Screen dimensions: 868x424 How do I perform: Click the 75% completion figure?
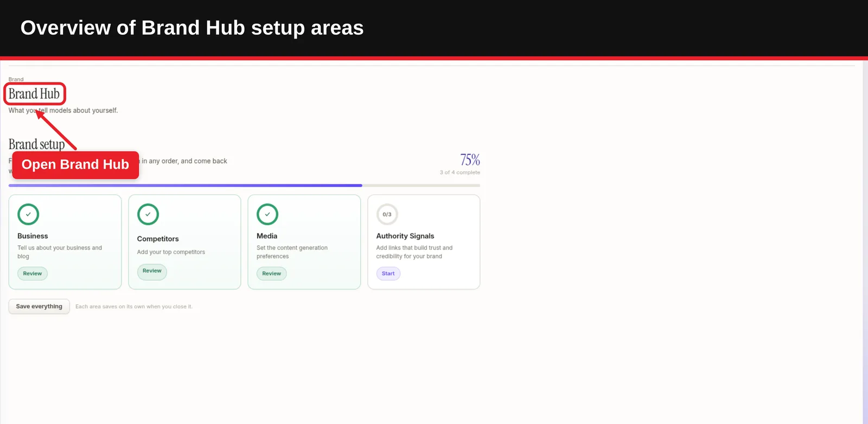point(470,160)
